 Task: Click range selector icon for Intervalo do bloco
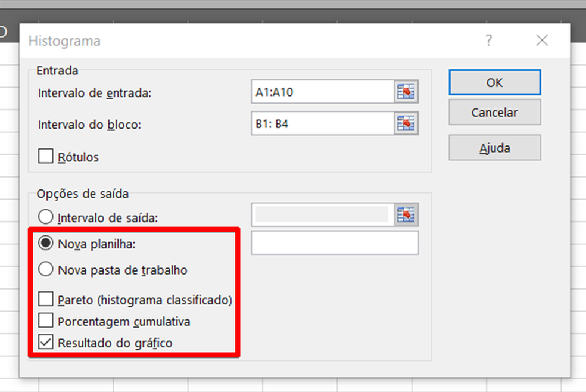406,124
